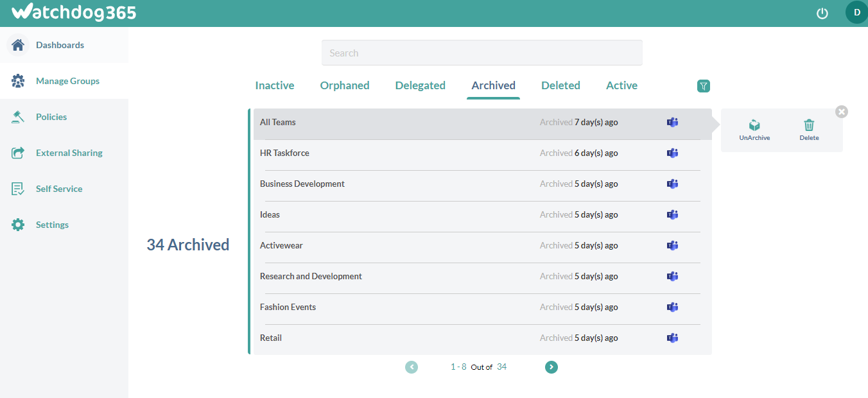The width and height of the screenshot is (868, 398).
Task: Select the Policies menu item
Action: (x=51, y=117)
